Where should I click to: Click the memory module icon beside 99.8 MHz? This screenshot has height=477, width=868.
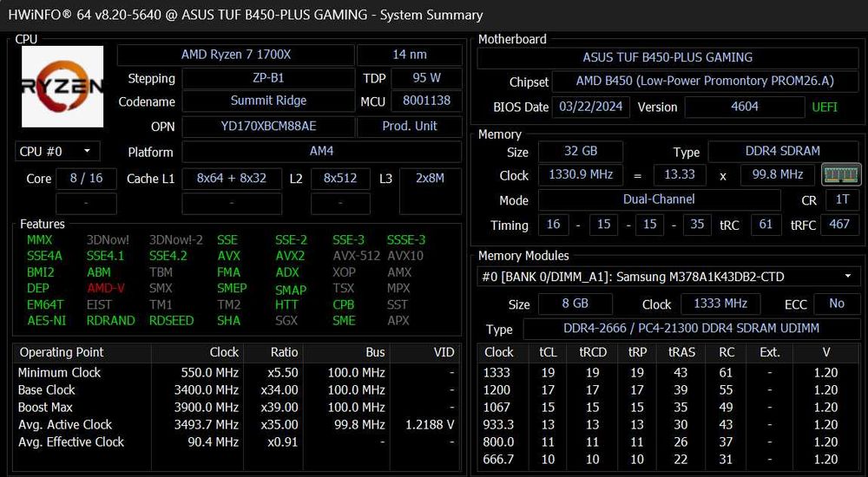tap(841, 175)
